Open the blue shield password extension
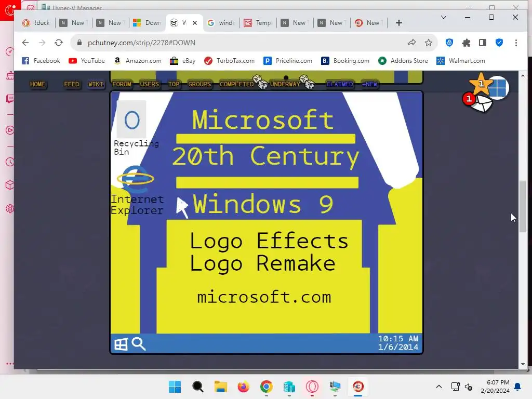Viewport: 532px width, 399px height. tap(449, 43)
